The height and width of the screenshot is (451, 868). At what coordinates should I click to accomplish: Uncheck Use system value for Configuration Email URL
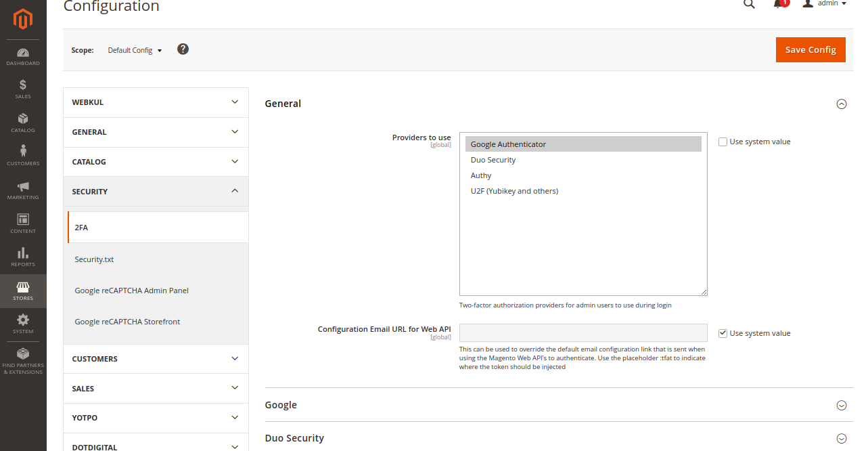pos(723,332)
